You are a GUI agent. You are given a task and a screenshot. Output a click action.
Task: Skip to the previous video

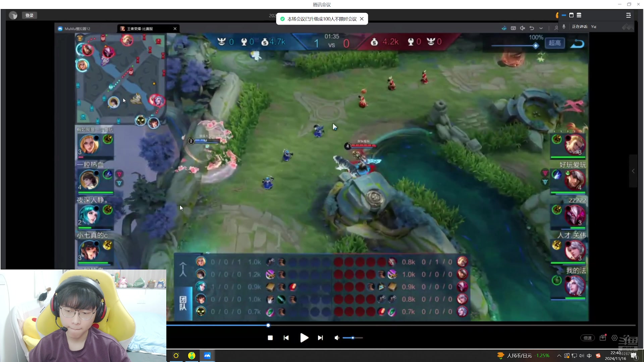[x=286, y=338]
